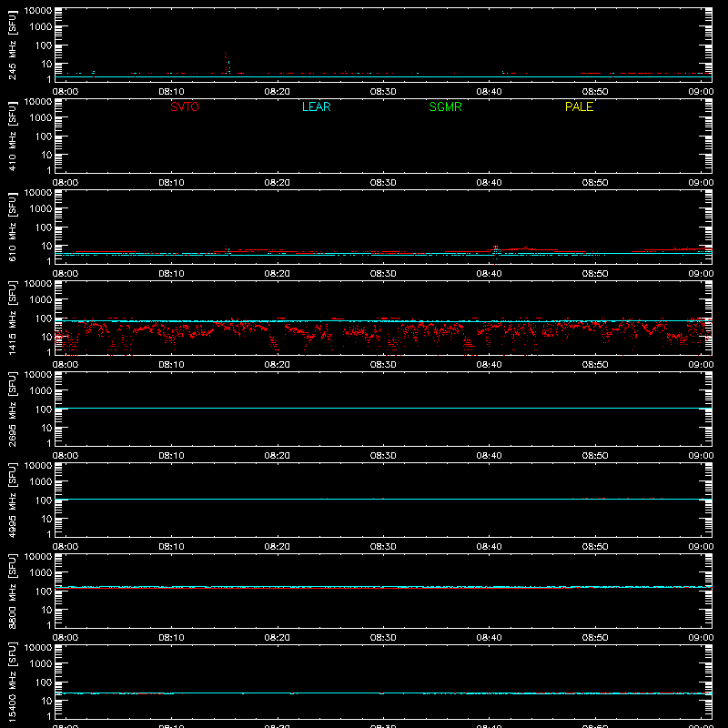
Task: Click the 10000 y-axis value on 245 MHz plot
Action: click(x=38, y=11)
